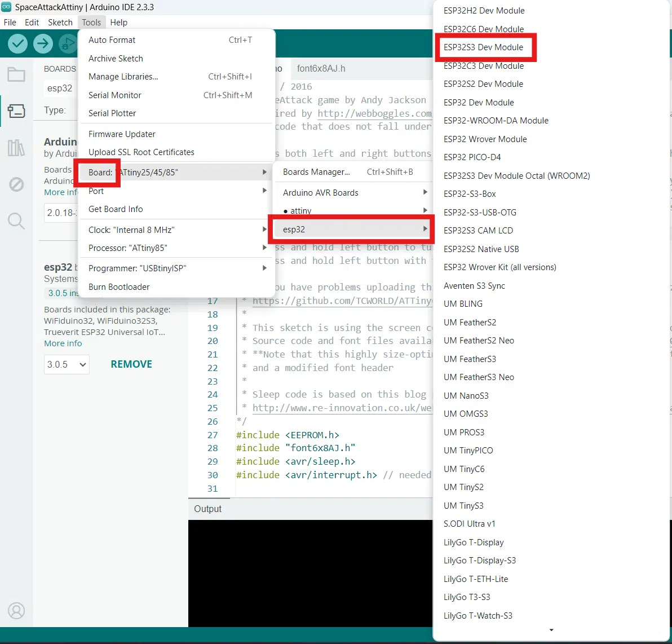Click the Upload arrow button
Image resolution: width=672 pixels, height=644 pixels.
pyautogui.click(x=43, y=43)
